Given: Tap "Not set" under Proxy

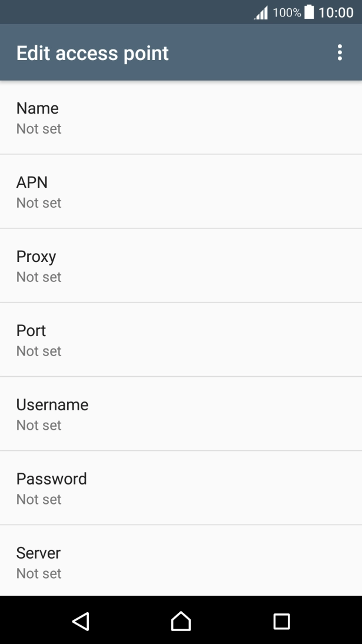Looking at the screenshot, I should pos(39,277).
